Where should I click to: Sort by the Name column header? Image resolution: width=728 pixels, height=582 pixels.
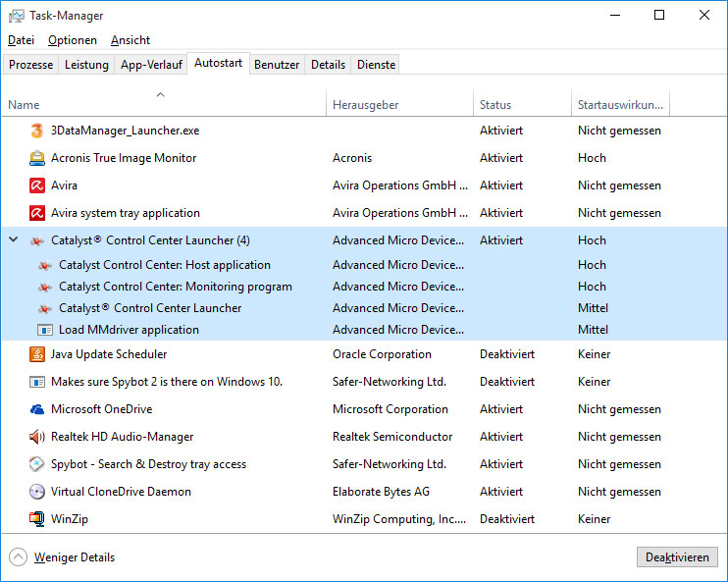click(x=164, y=103)
